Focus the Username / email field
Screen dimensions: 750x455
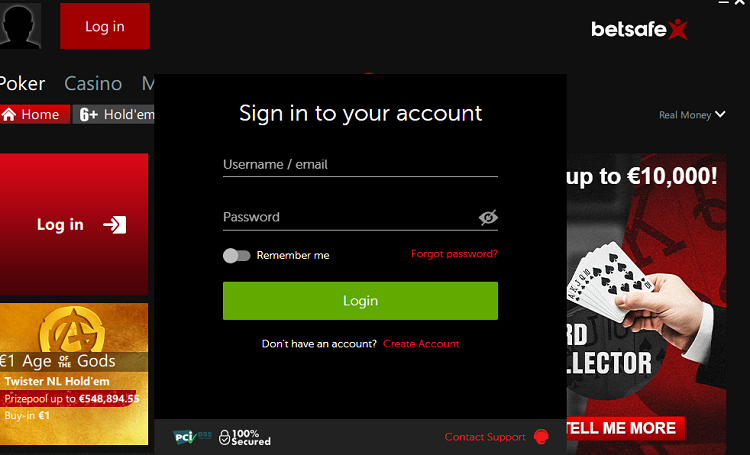click(360, 165)
